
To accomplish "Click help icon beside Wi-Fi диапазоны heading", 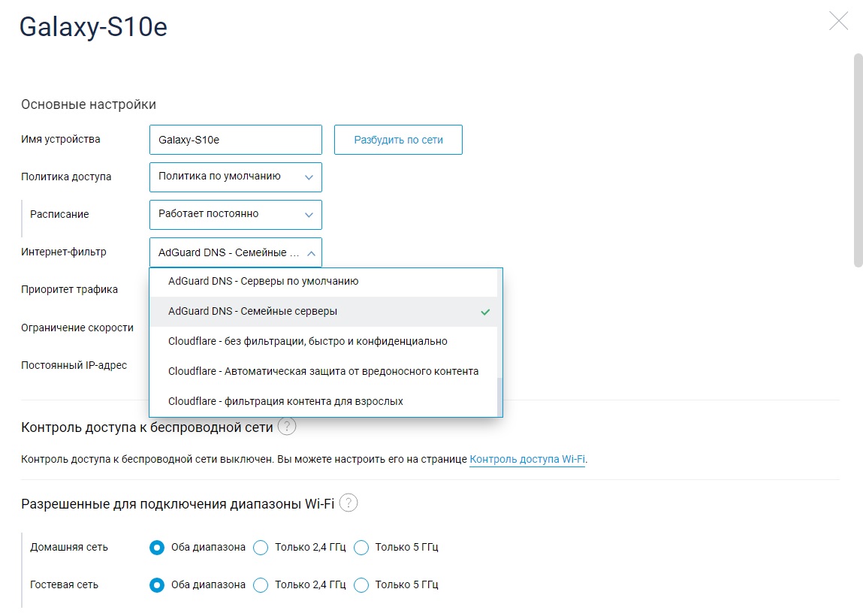I will pyautogui.click(x=348, y=503).
